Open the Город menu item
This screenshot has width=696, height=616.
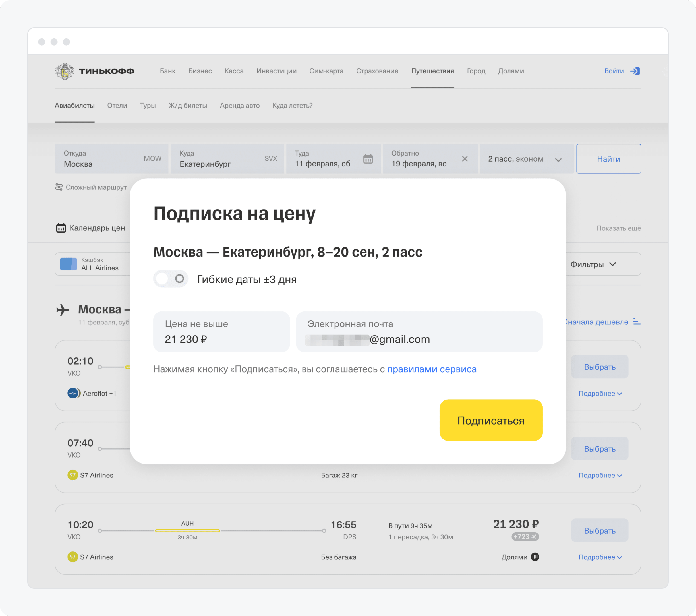(476, 71)
